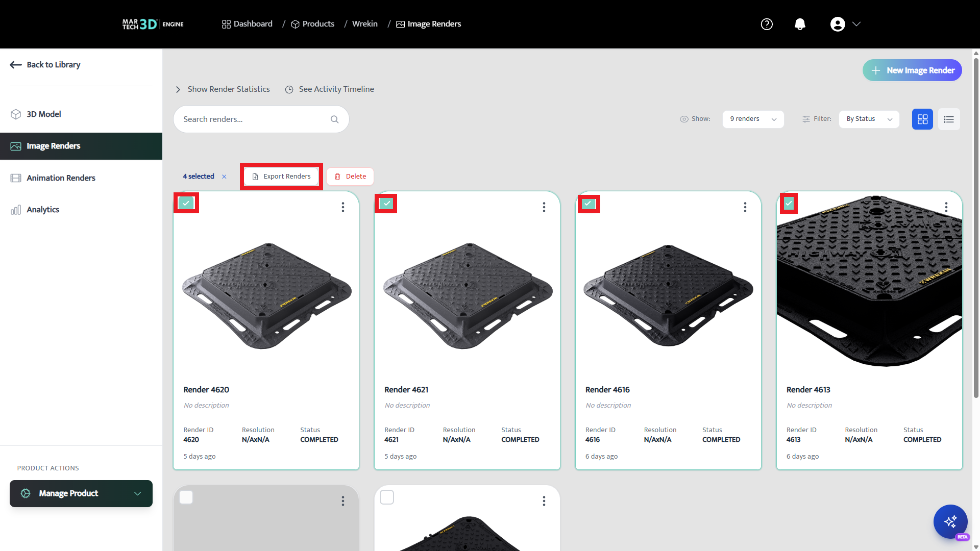The height and width of the screenshot is (551, 980).
Task: Go Back to Library
Action: [45, 65]
